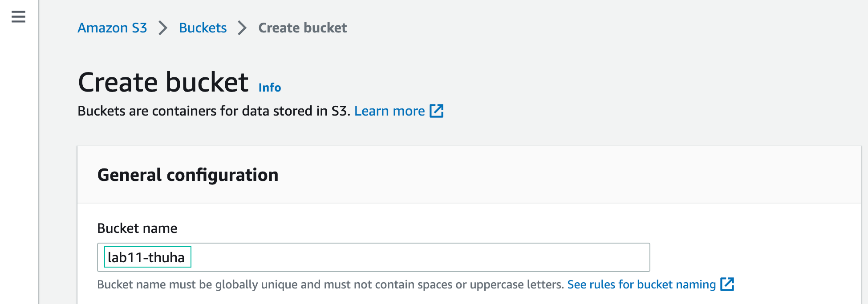Screen dimensions: 868x304
Task: Click the Create bucket page title
Action: point(163,81)
